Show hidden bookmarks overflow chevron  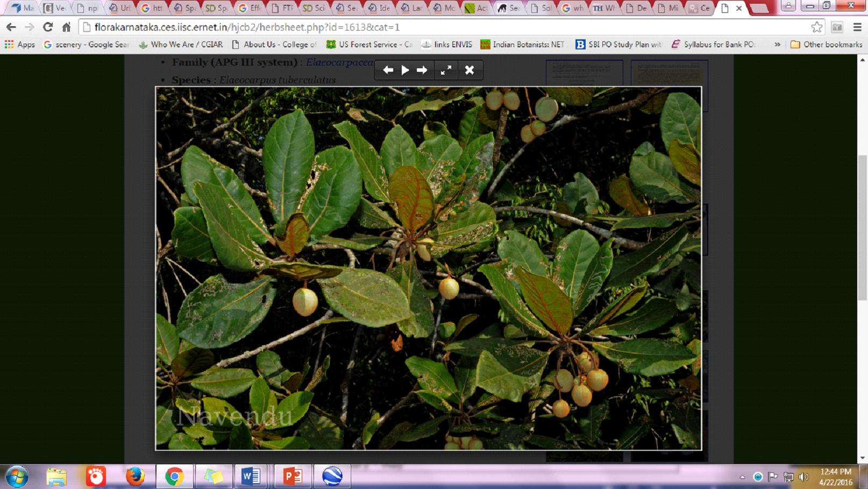click(777, 45)
